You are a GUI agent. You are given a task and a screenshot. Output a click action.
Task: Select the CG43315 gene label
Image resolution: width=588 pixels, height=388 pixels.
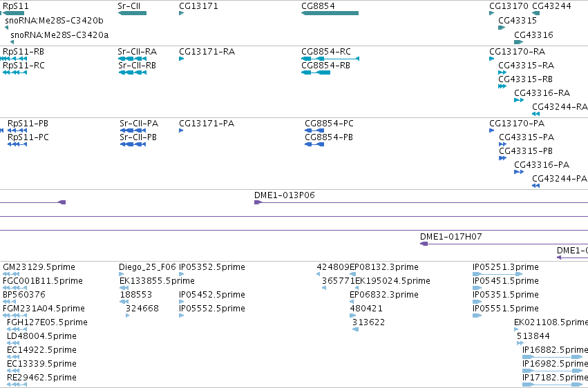(x=518, y=20)
